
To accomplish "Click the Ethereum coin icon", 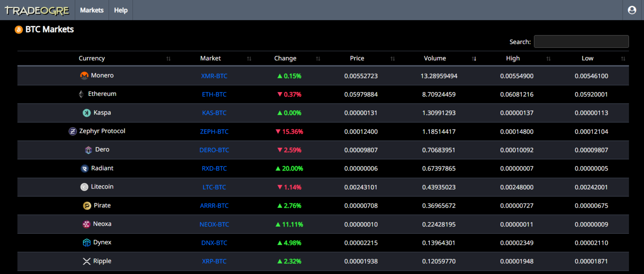I will point(81,94).
